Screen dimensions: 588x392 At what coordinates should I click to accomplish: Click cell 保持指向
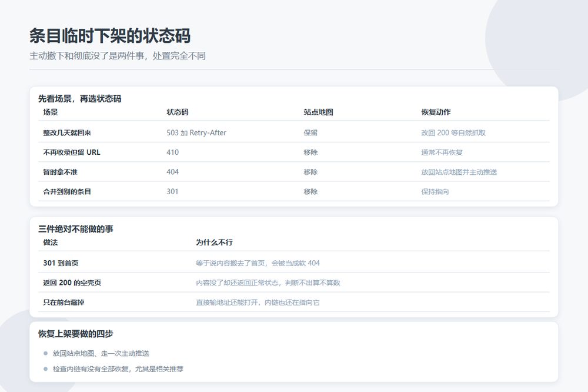click(x=435, y=191)
